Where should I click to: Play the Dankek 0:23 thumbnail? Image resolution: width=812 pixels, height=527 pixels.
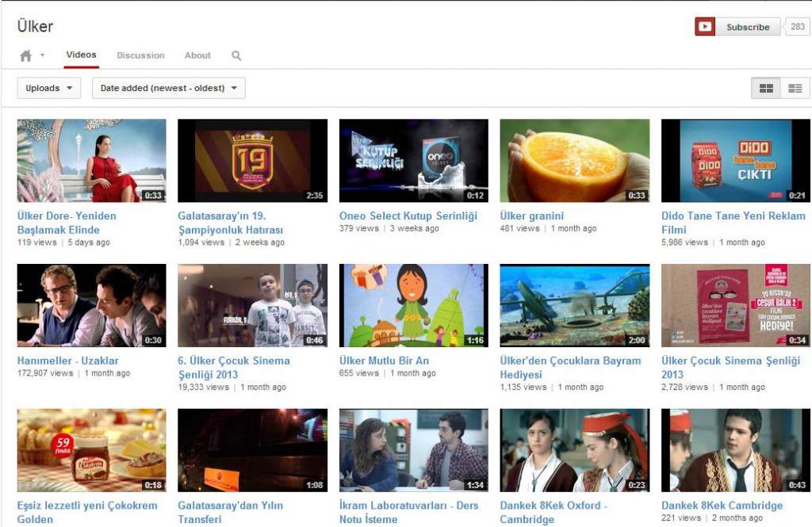pos(575,450)
